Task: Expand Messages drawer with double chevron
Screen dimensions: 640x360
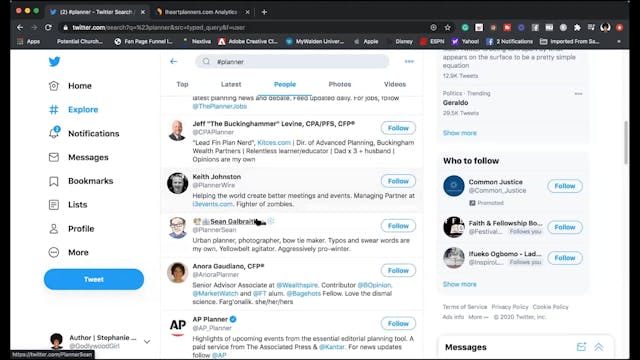Action: [x=598, y=347]
